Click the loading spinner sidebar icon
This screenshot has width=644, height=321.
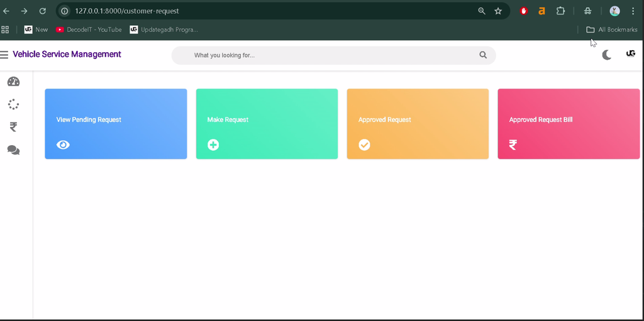14,104
